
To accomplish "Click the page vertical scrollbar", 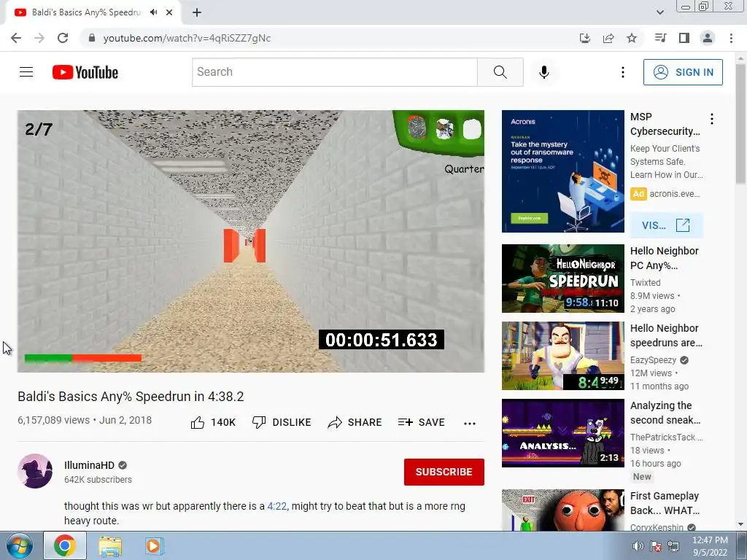I will pos(741,124).
